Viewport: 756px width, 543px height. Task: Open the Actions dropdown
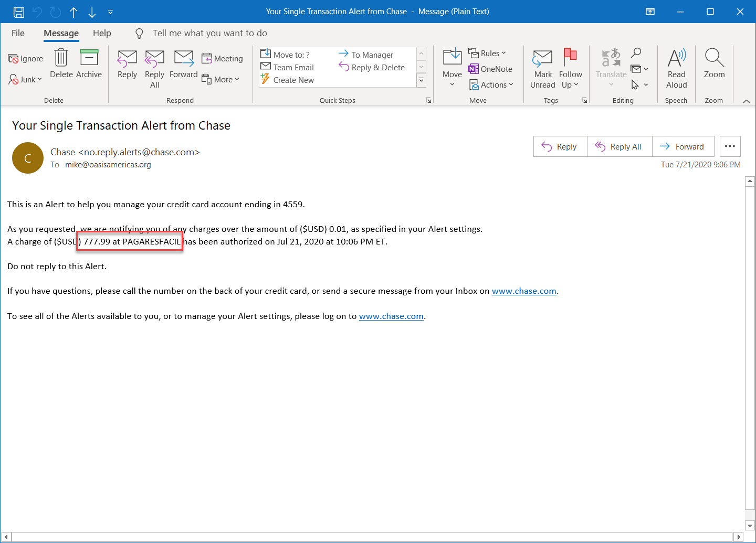(x=491, y=85)
